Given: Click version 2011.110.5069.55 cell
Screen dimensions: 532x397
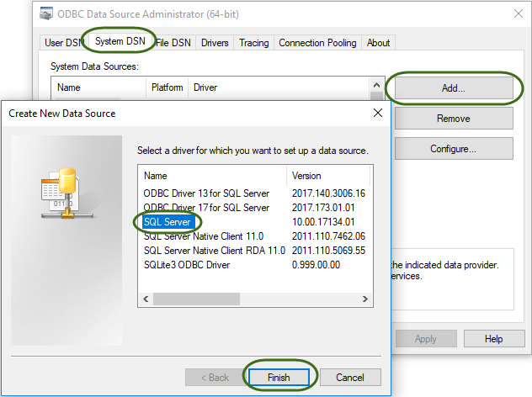Looking at the screenshot, I should point(328,250).
